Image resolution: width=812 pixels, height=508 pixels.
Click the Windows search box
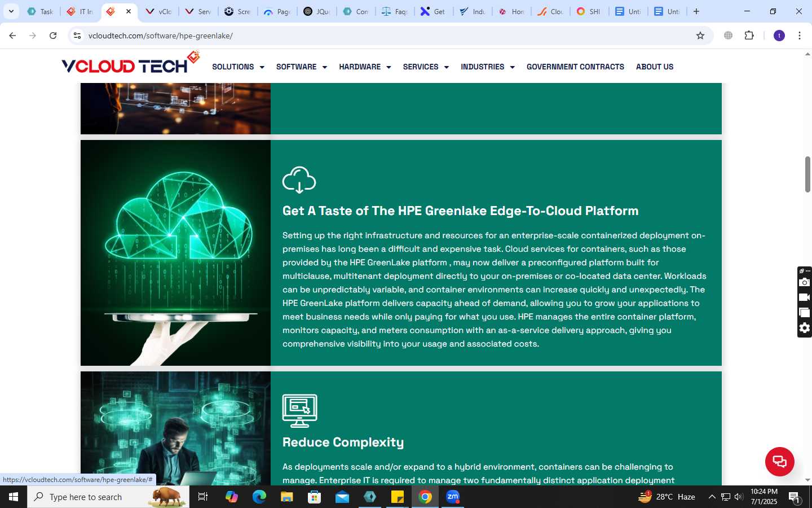[108, 497]
